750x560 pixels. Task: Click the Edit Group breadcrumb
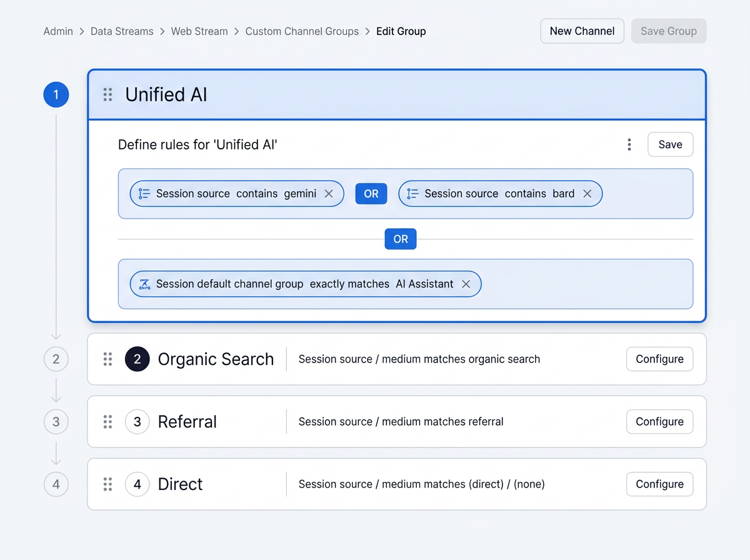coord(401,31)
